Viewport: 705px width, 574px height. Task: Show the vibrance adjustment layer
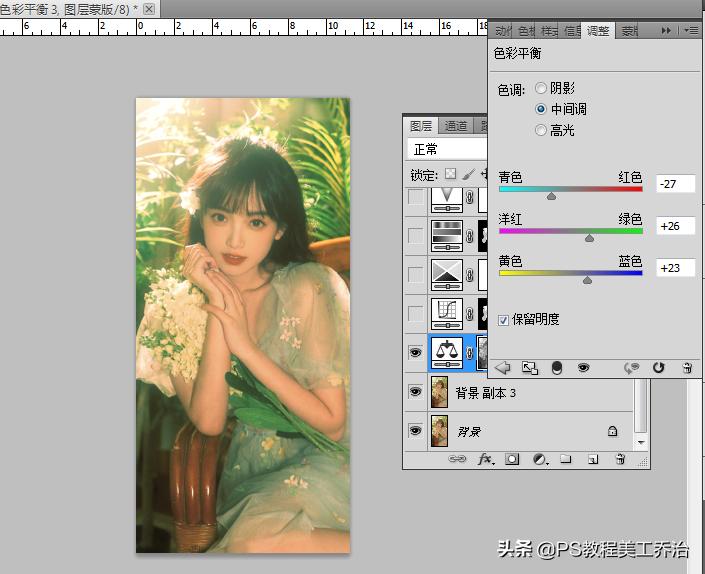(x=415, y=198)
